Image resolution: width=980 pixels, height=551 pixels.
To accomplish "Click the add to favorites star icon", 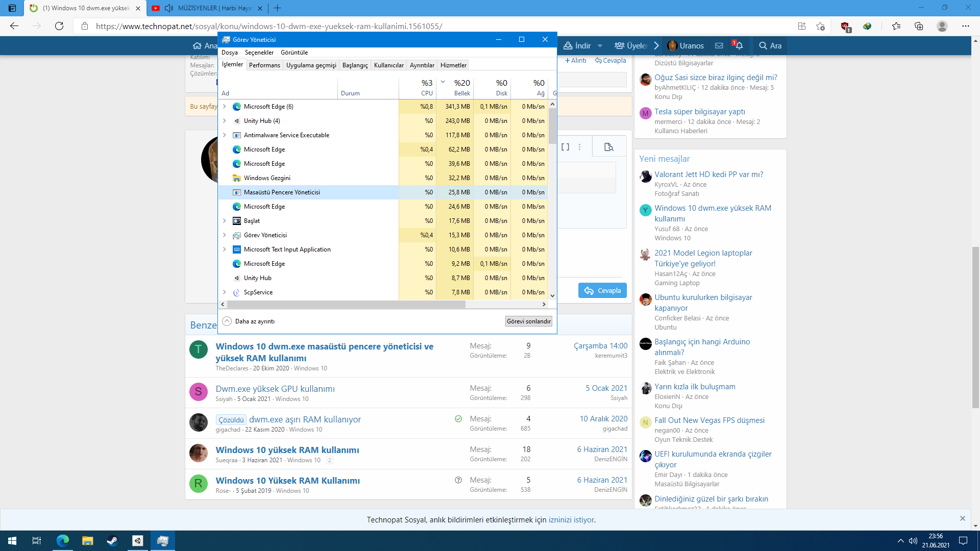I will (x=820, y=26).
